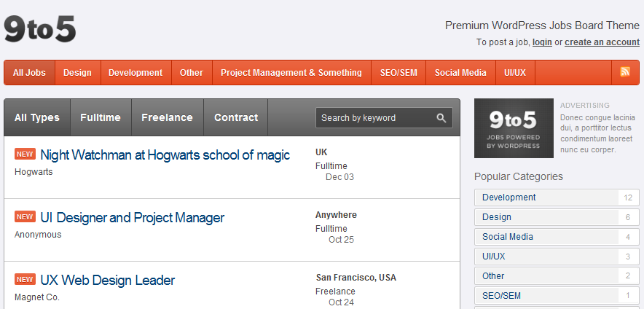The height and width of the screenshot is (309, 644).
Task: Go to Social Media in navigation bar
Action: point(460,73)
